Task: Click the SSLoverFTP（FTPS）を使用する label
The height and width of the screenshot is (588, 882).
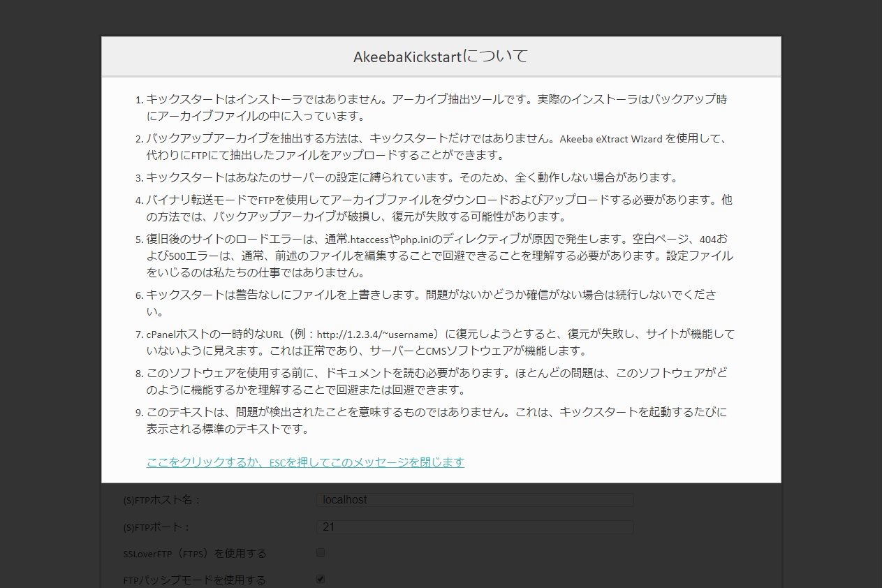Action: pyautogui.click(x=193, y=553)
